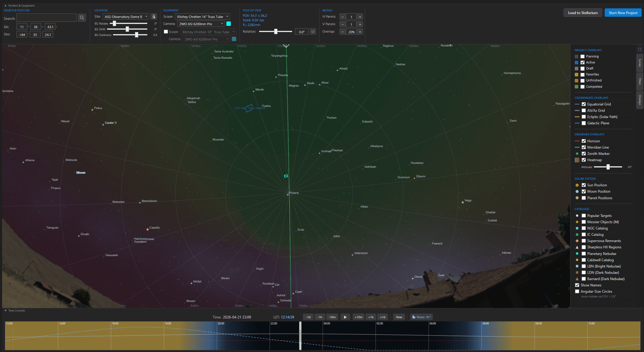Click the fullscreen expand icon
Viewport: 644px width, 352px height.
coord(640,49)
